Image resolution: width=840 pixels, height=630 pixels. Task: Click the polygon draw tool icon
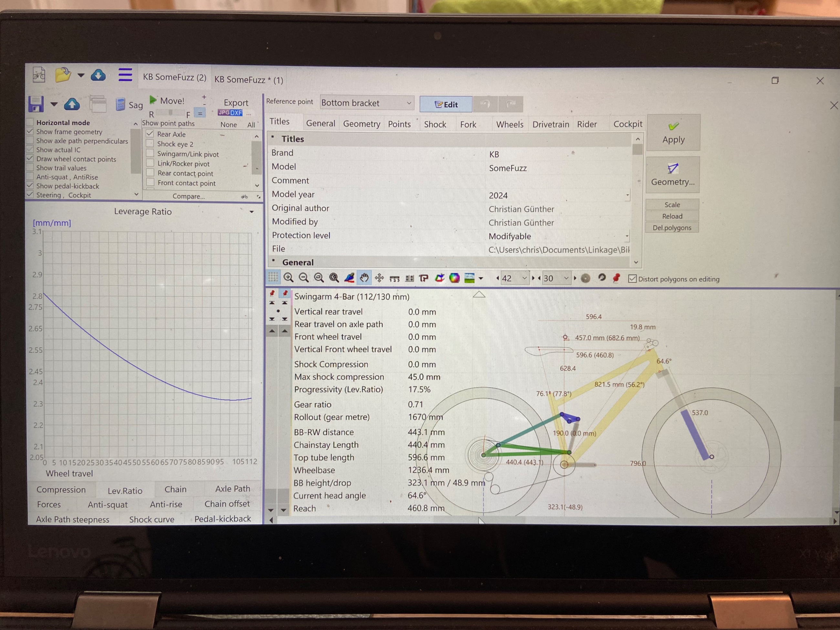(424, 278)
